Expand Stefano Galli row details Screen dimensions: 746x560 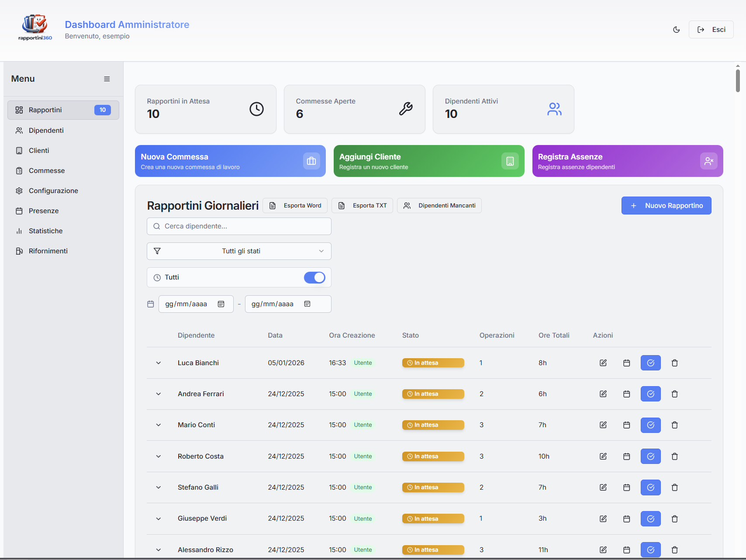point(159,487)
